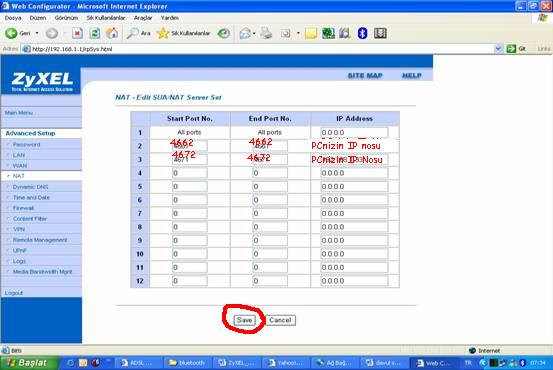Open the Araçlar menu
Viewport: 553px width, 370px height.
coord(143,18)
